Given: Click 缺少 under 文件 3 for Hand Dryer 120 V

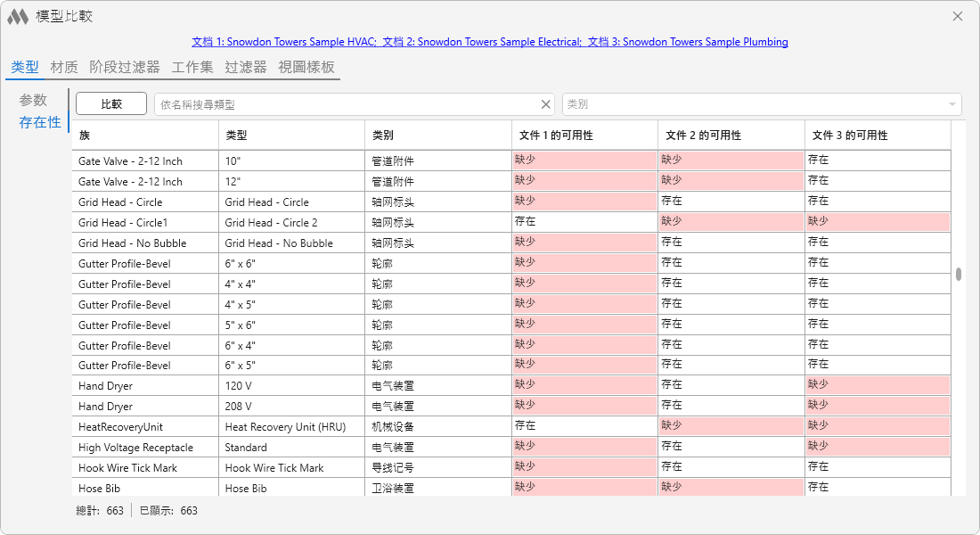Looking at the screenshot, I should [878, 386].
